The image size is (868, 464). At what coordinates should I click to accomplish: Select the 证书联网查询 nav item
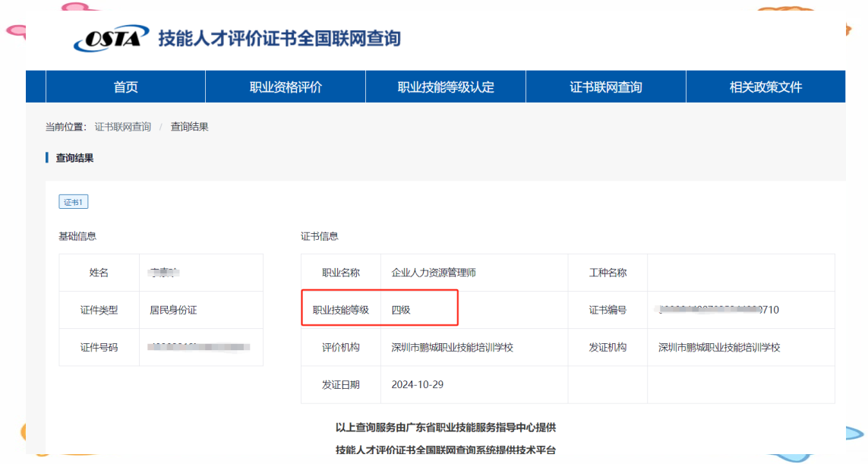click(x=605, y=87)
